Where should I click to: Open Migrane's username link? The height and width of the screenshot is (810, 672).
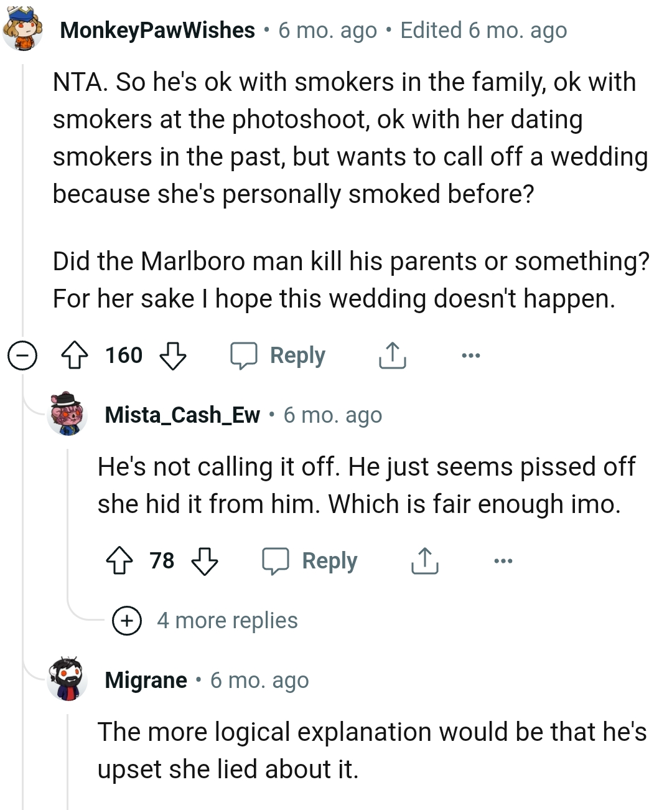pos(146,680)
